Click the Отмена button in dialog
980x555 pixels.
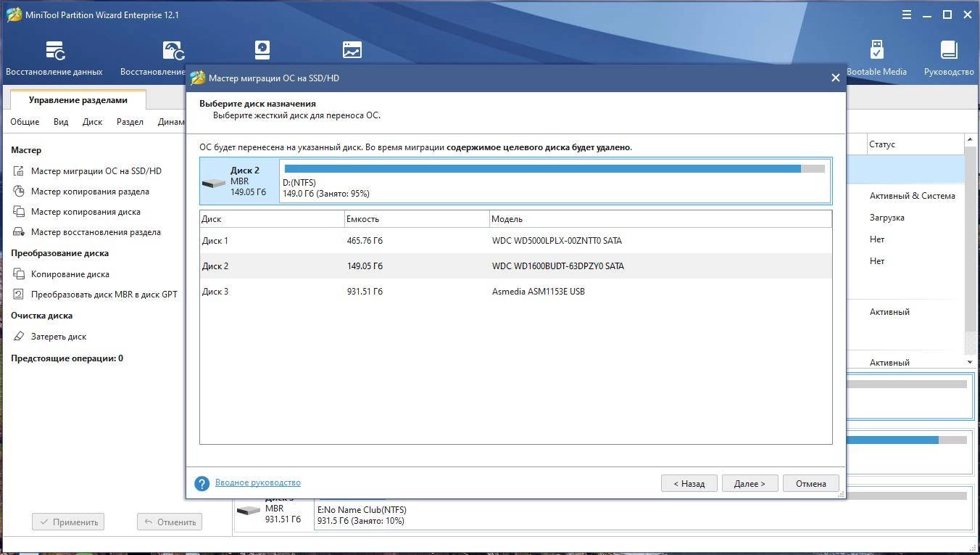point(810,483)
